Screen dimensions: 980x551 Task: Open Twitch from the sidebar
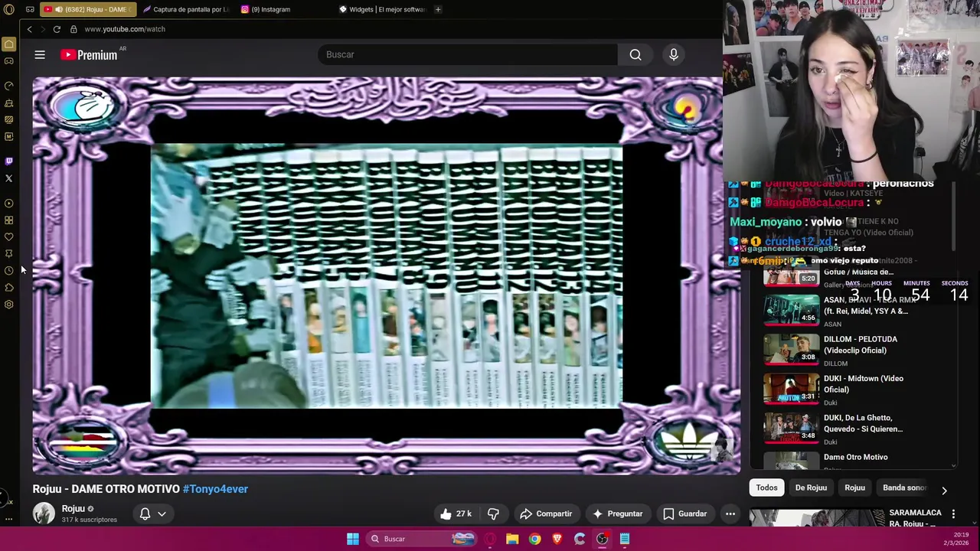[9, 161]
